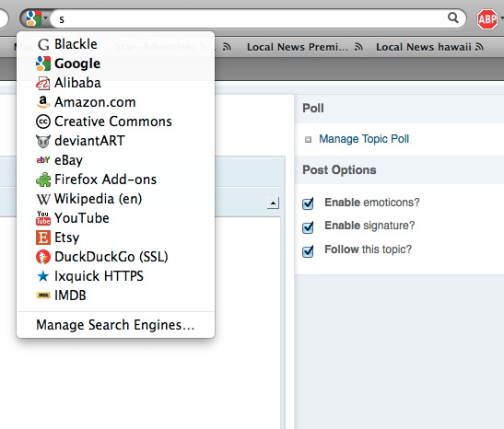Click the deviantART mascot icon
This screenshot has height=429, width=504.
43,141
